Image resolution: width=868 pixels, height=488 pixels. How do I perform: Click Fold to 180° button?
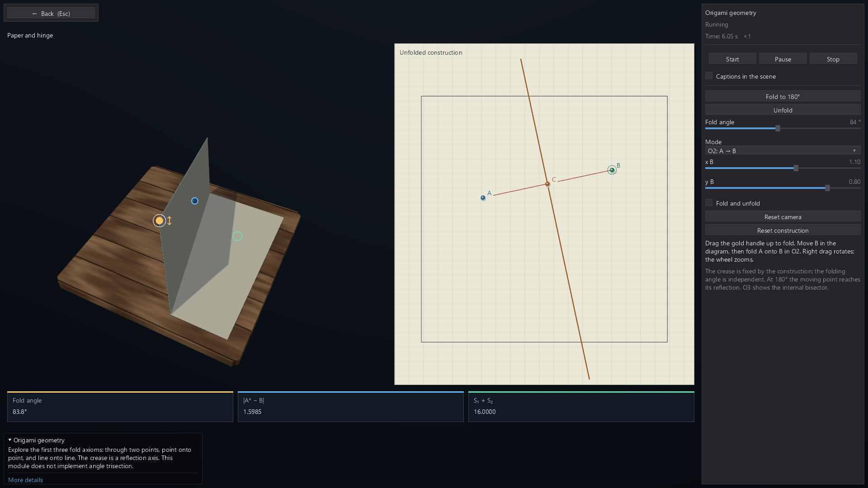coord(783,96)
